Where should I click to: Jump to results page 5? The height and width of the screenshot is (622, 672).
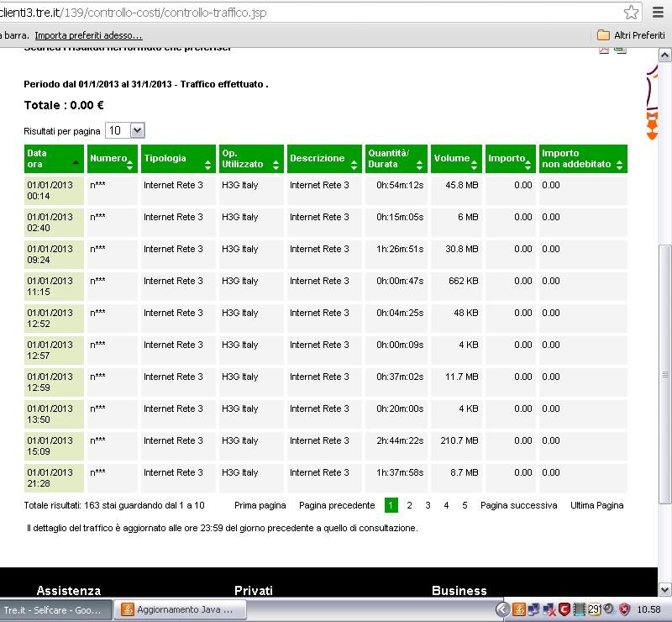465,505
